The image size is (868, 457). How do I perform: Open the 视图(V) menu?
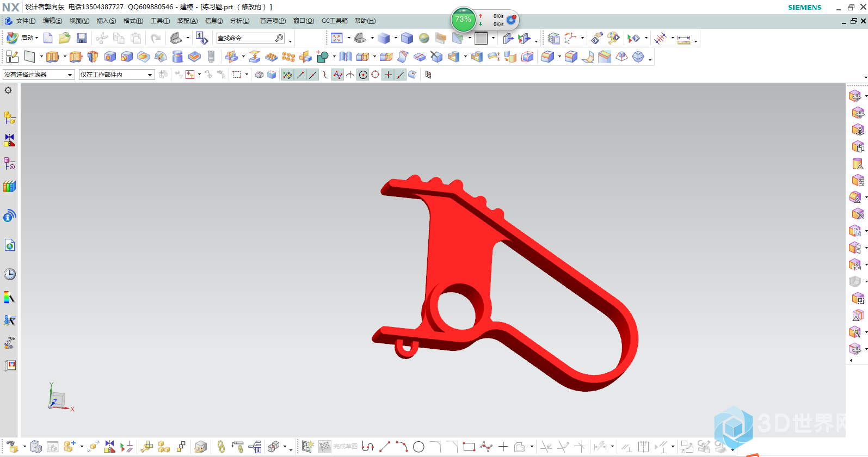click(79, 21)
